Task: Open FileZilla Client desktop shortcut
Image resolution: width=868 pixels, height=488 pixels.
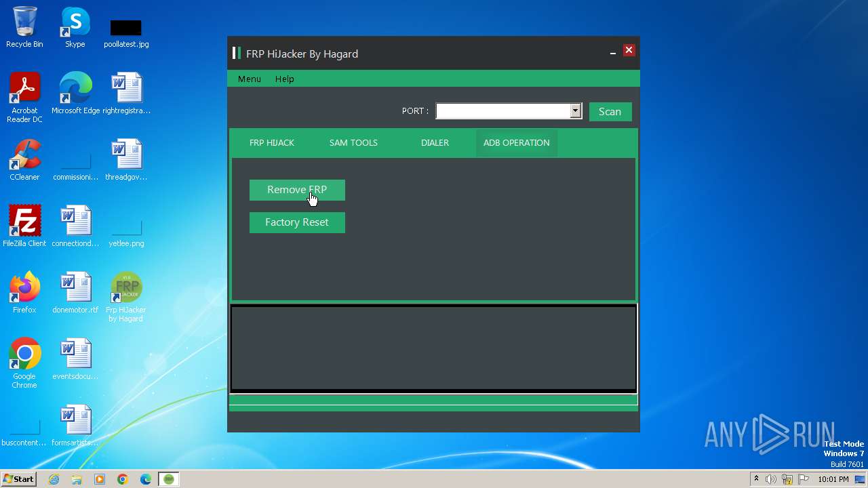Action: [24, 227]
